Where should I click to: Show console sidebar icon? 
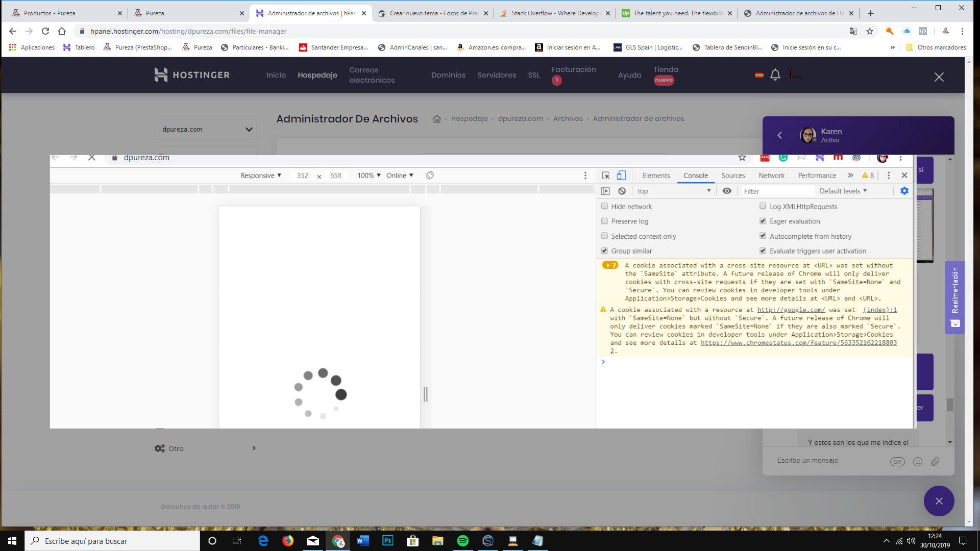[x=605, y=191]
